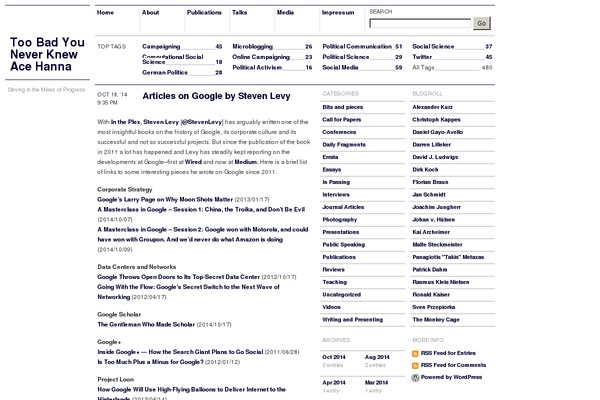
Task: Open the Writing and Presenting category
Action: pos(353,320)
